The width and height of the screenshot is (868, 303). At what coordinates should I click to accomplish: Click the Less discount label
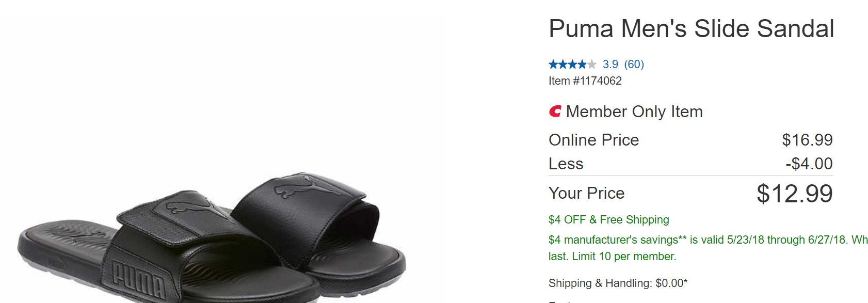[566, 164]
